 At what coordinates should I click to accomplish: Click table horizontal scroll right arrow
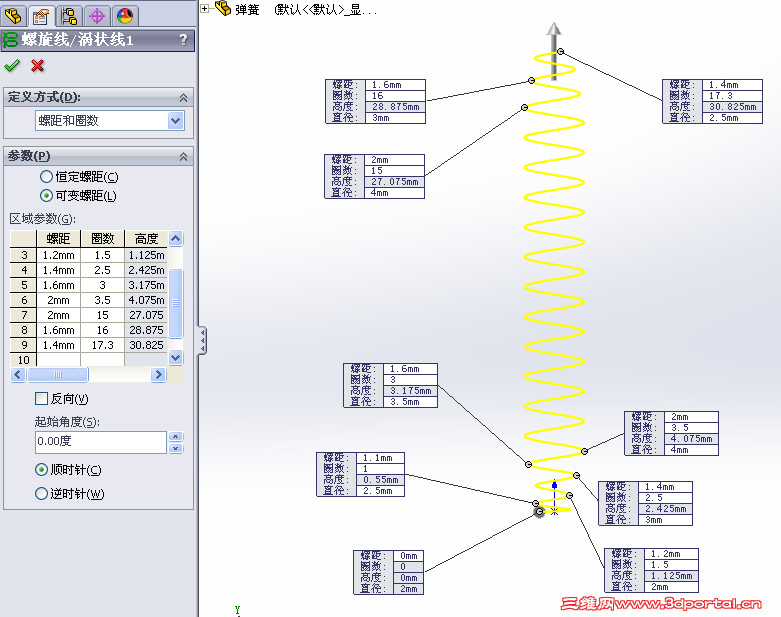point(158,374)
